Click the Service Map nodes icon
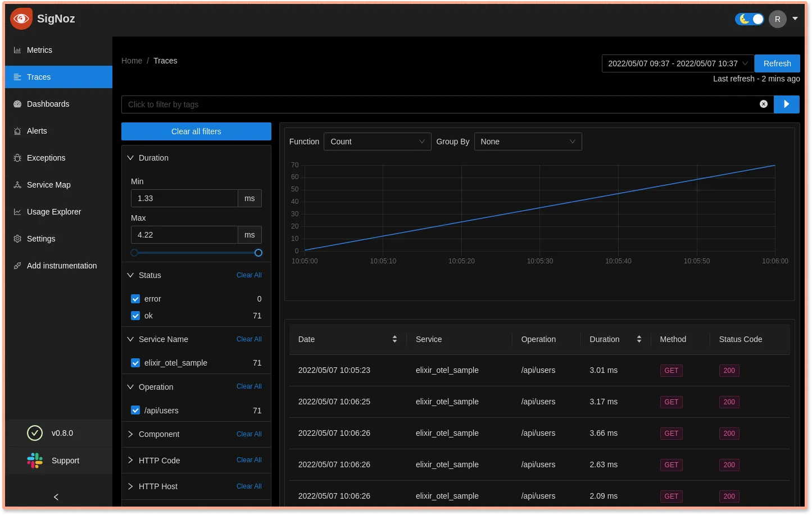 tap(17, 185)
